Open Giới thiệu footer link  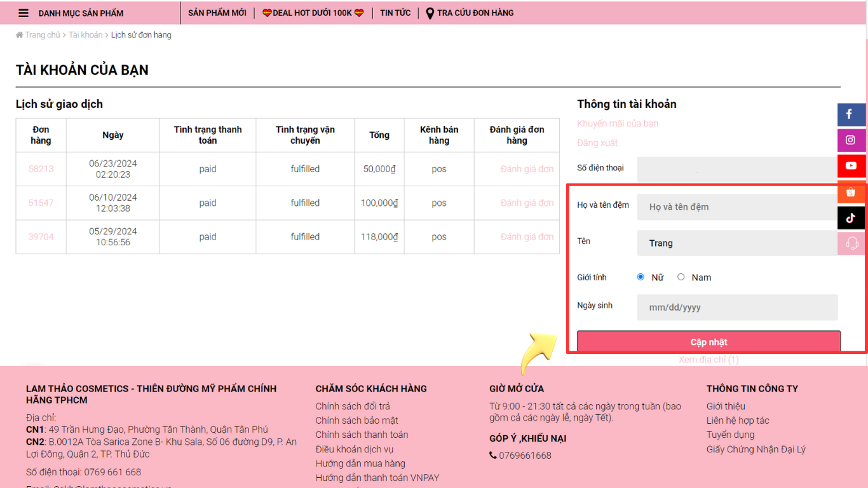click(726, 406)
